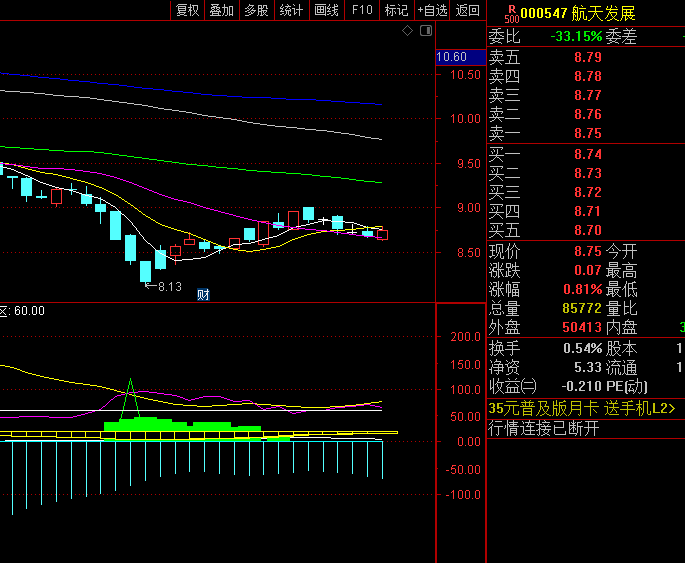This screenshot has width=685, height=563.
Task: Click the 标记 mark button
Action: click(397, 10)
